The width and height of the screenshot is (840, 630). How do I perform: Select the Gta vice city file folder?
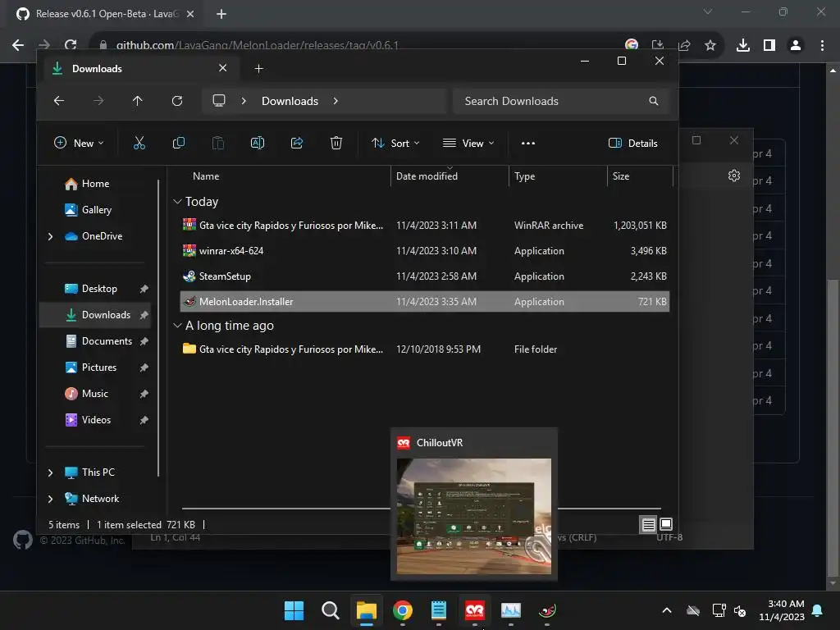pos(425,349)
